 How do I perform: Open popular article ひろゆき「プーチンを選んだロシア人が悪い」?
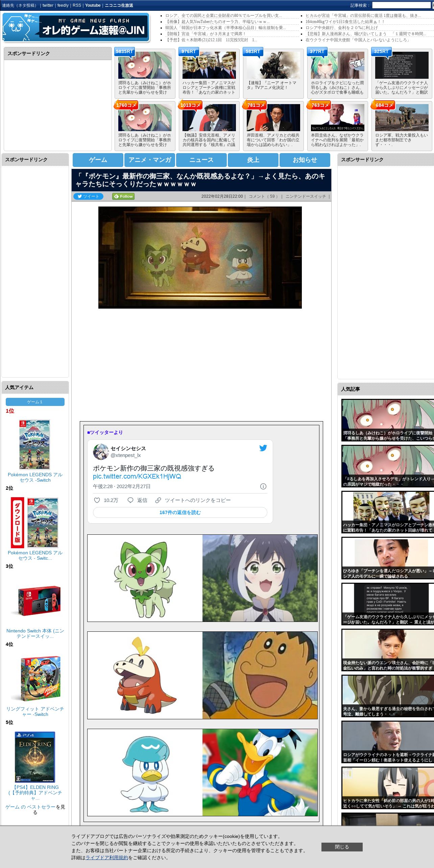click(x=388, y=558)
